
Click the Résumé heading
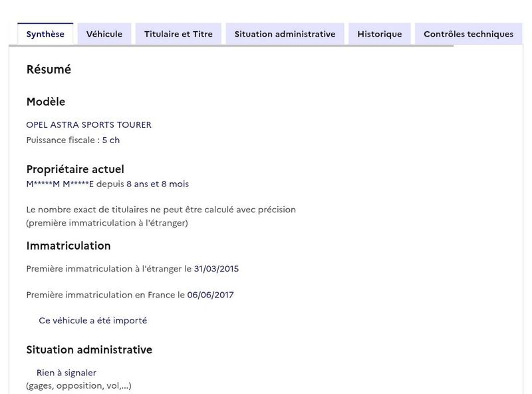tap(49, 69)
